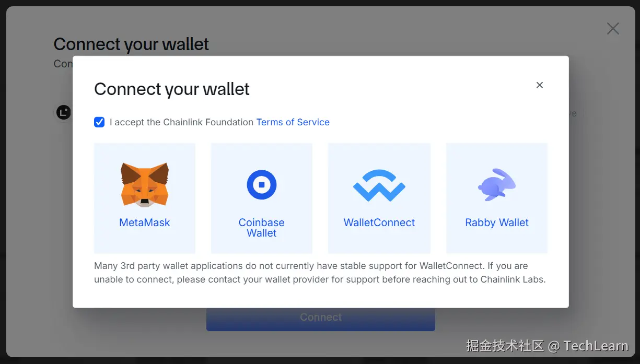The height and width of the screenshot is (364, 640).
Task: Pick the WalletConnect wave logo
Action: coord(379,185)
